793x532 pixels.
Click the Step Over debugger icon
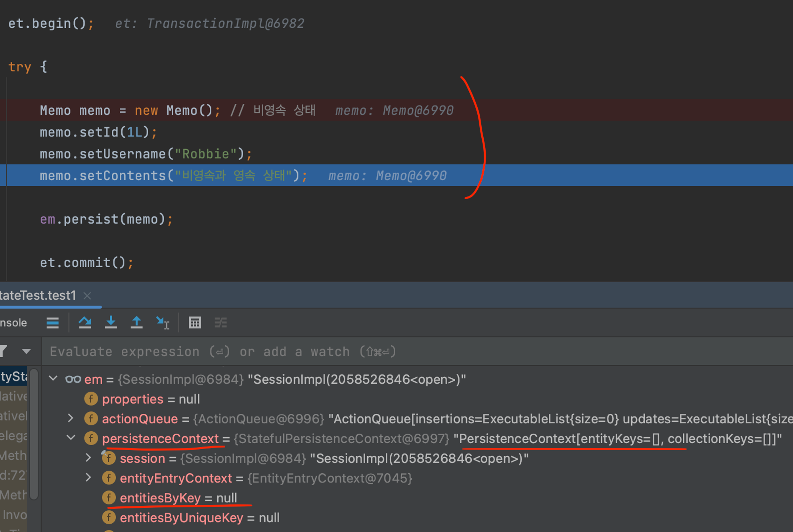[85, 323]
